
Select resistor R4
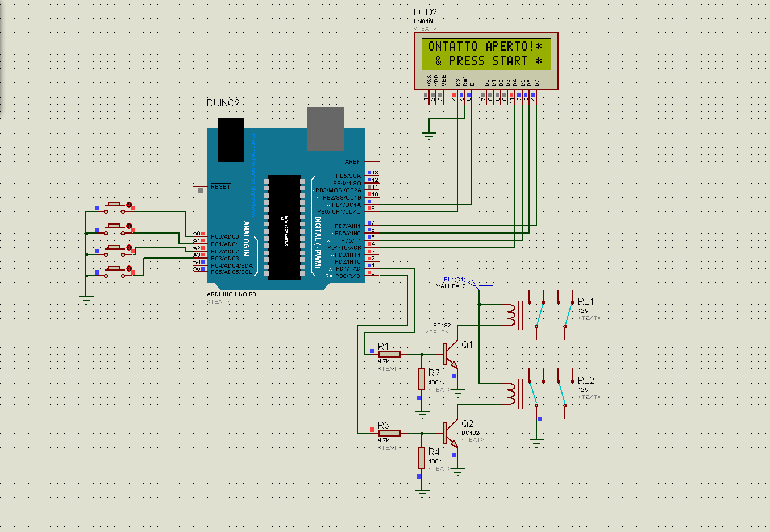pyautogui.click(x=422, y=458)
